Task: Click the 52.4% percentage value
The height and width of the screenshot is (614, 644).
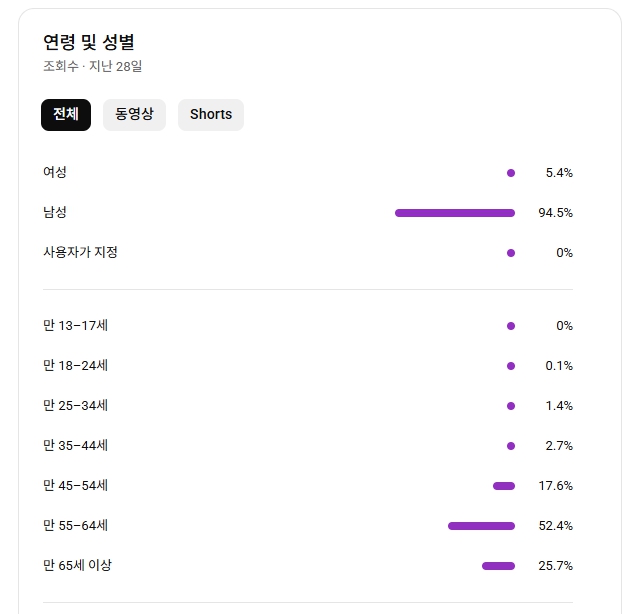Action: pyautogui.click(x=555, y=526)
